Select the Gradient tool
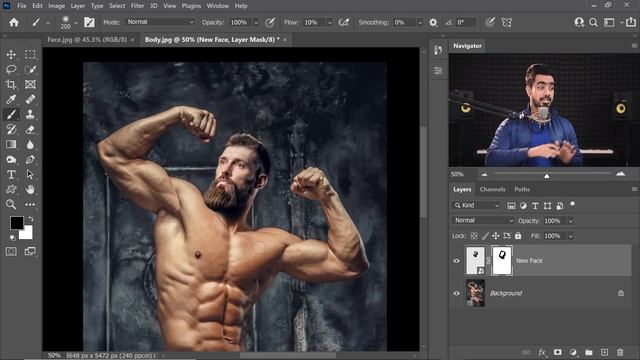This screenshot has height=360, width=640. 11,144
